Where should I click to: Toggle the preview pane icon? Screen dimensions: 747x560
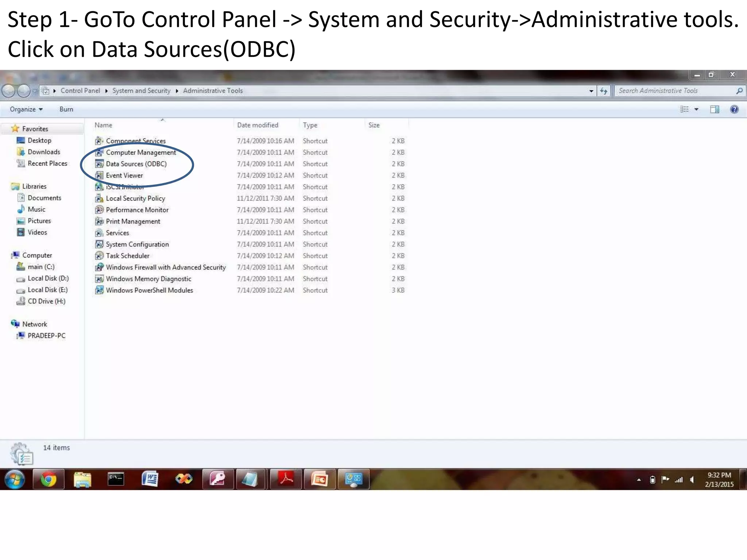coord(715,109)
